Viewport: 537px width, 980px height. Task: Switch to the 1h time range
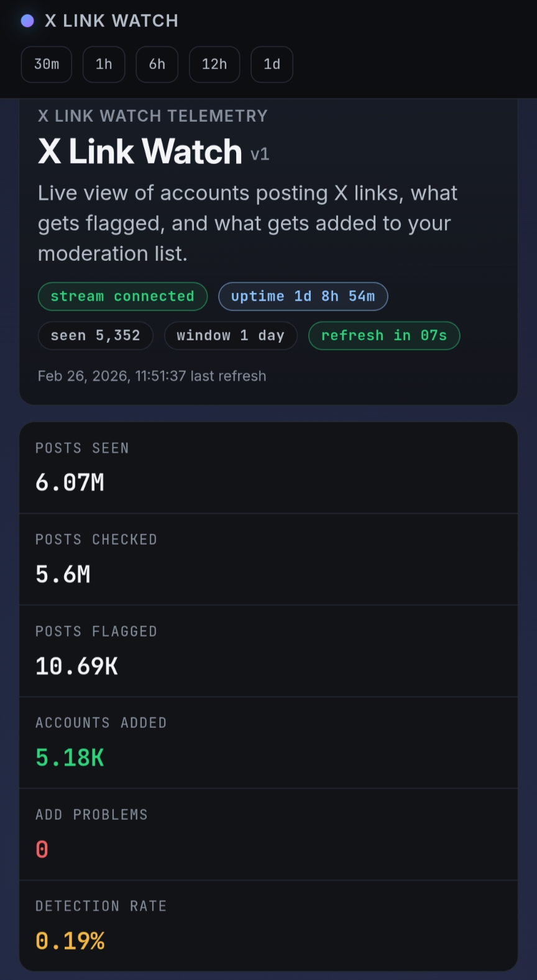(104, 65)
